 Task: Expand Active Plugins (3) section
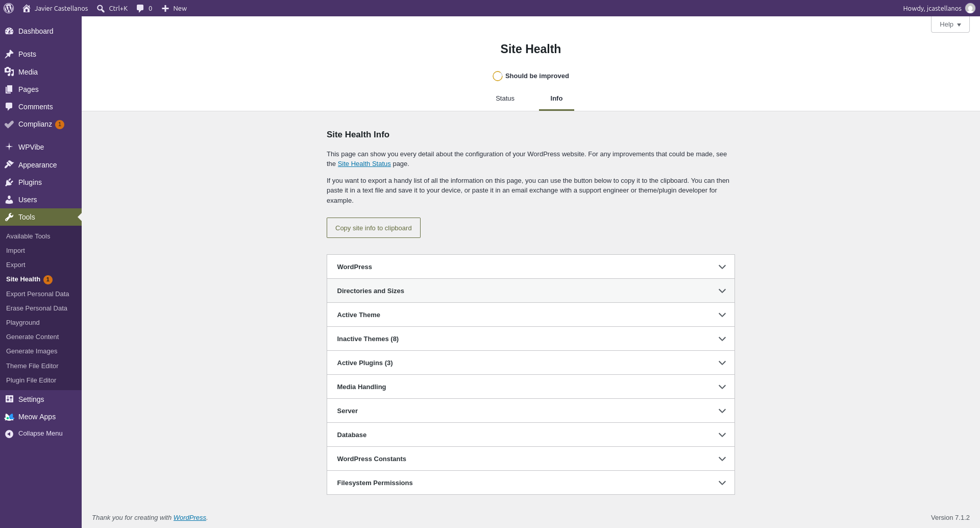(x=531, y=363)
